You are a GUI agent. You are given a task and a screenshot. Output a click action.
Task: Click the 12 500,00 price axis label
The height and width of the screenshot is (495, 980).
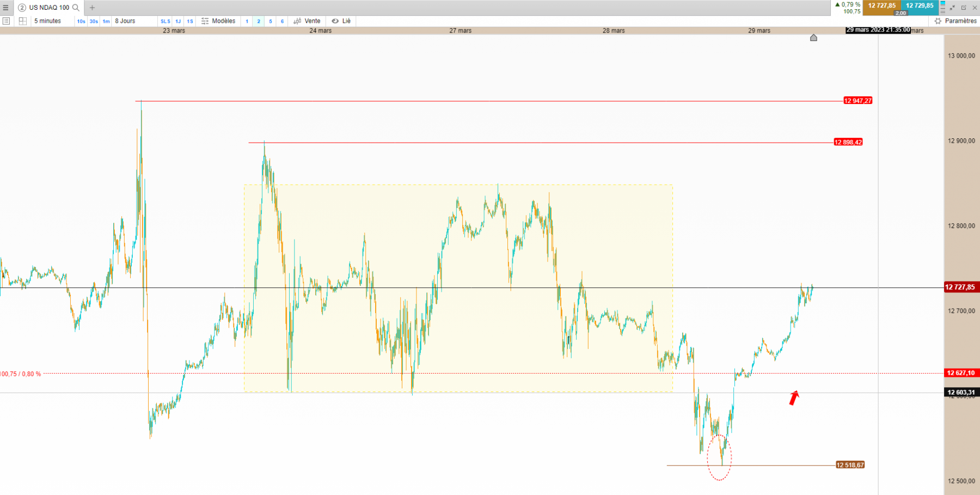pyautogui.click(x=961, y=481)
